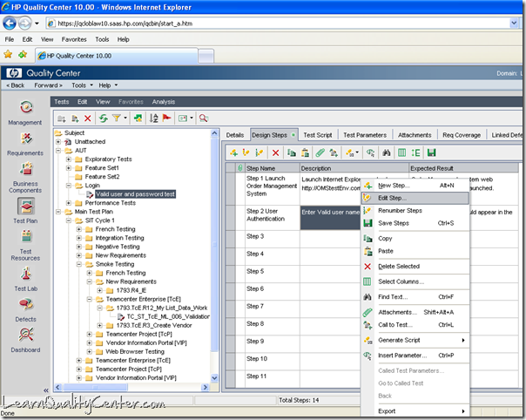Open the Test Lab module

[x=26, y=273]
